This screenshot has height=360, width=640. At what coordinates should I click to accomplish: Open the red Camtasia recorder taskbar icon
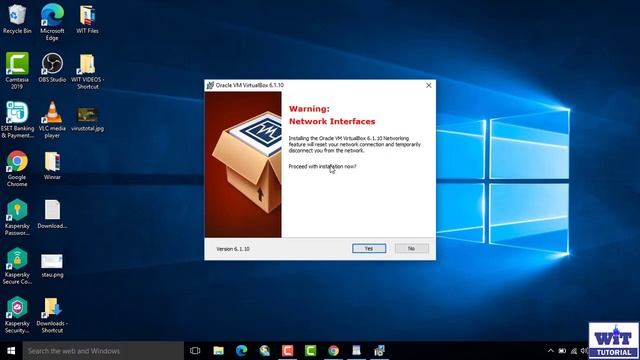[x=287, y=351]
